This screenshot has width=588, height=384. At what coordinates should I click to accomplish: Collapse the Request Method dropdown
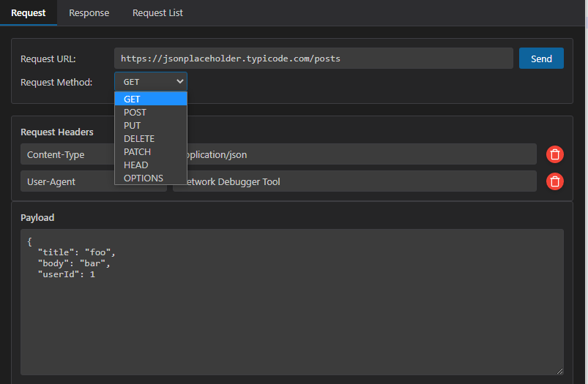[x=150, y=82]
